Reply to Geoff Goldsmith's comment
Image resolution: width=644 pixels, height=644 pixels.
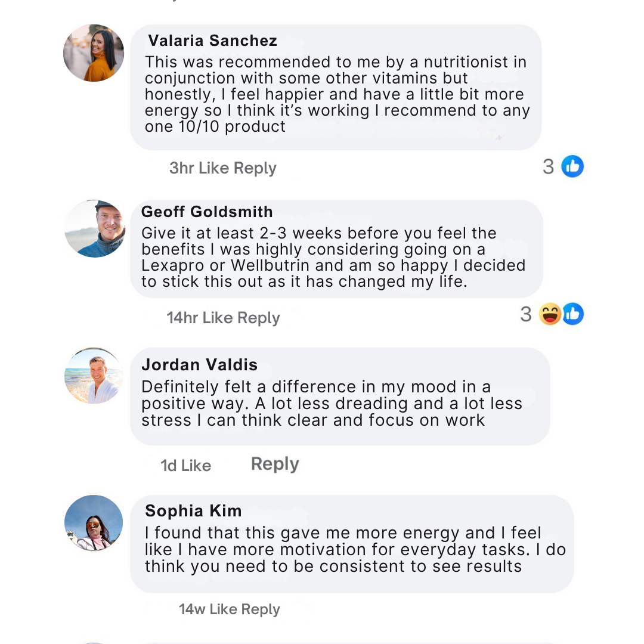[x=258, y=318]
